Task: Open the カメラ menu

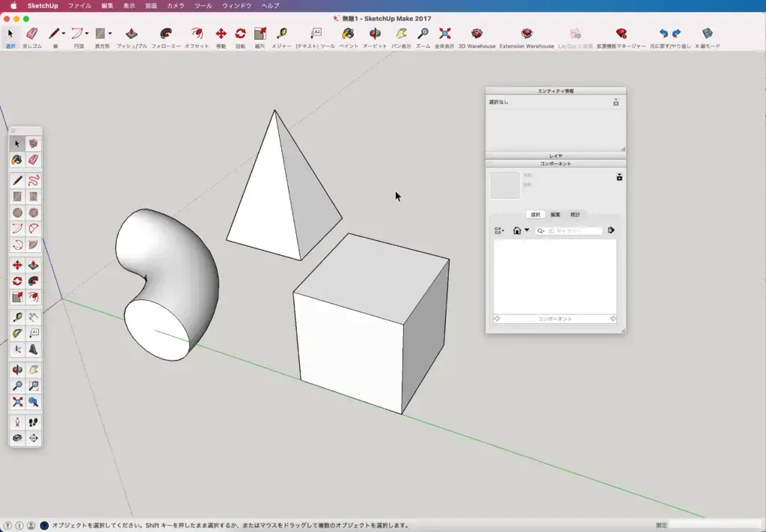Action: [175, 6]
